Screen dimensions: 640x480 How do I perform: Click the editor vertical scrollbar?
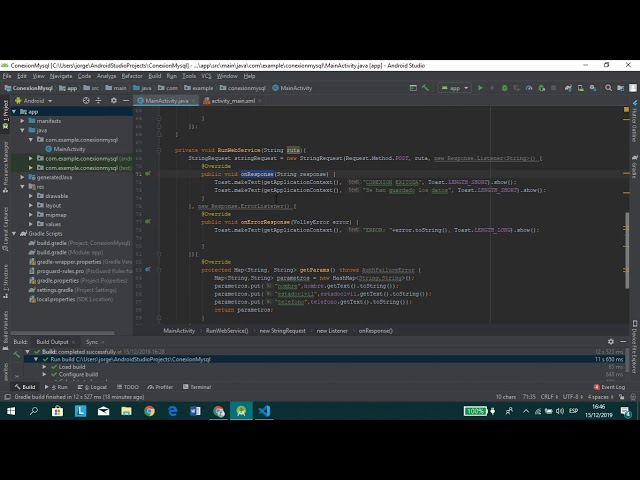(x=626, y=251)
